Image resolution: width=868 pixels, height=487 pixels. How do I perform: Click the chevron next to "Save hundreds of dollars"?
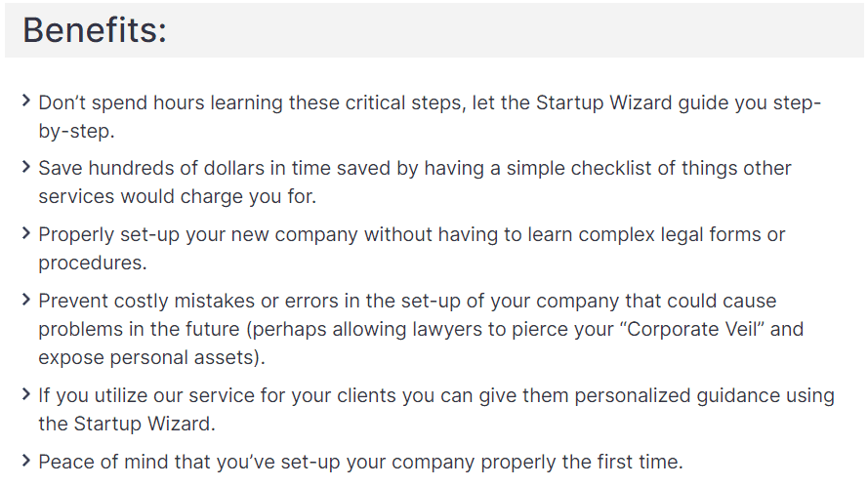26,167
